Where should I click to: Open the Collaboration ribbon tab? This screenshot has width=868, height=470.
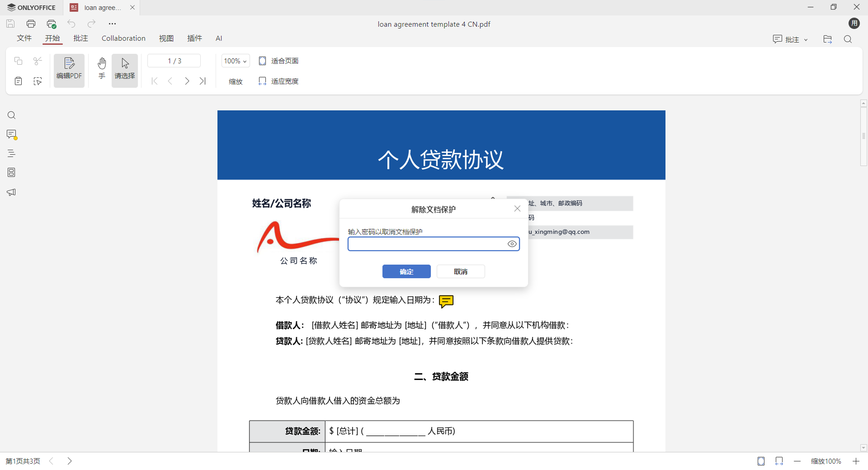point(123,38)
